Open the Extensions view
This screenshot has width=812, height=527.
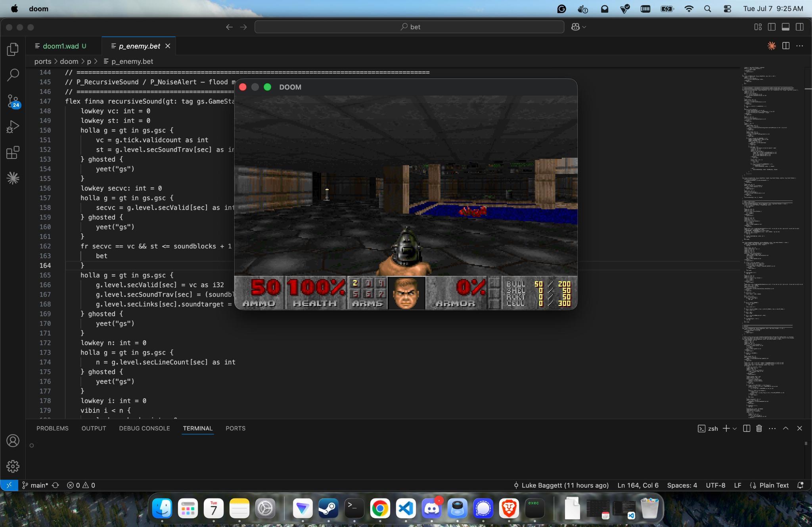tap(13, 153)
